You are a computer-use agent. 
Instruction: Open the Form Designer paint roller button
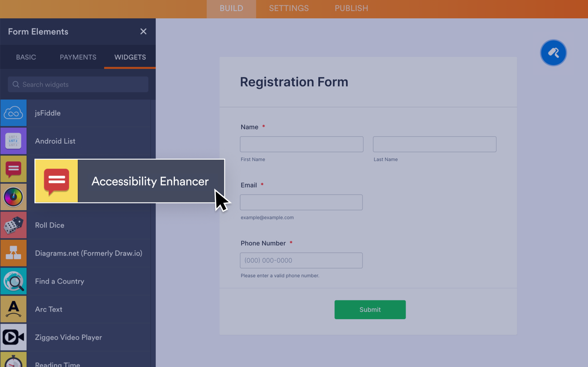pos(554,53)
